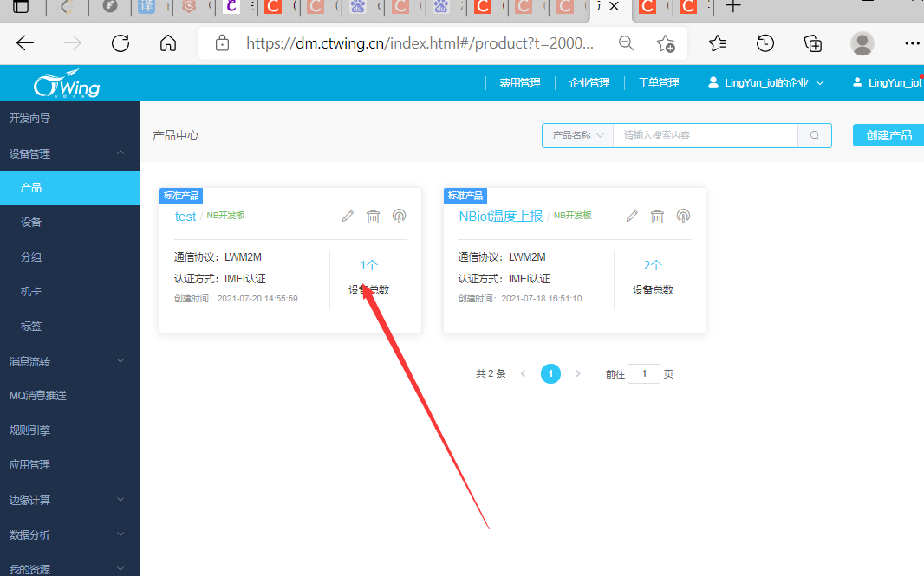The image size is (924, 576).
Task: Click the address bar URL
Action: tap(420, 43)
